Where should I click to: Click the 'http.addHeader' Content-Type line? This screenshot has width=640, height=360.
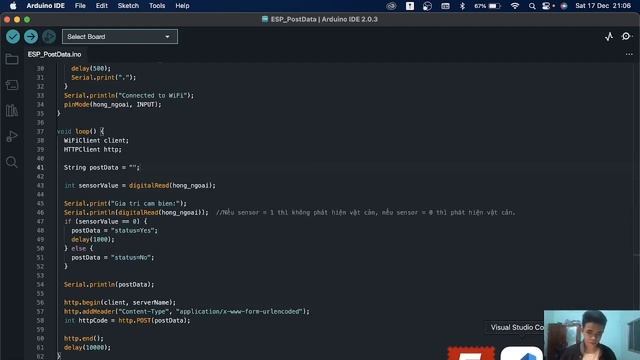(187, 311)
